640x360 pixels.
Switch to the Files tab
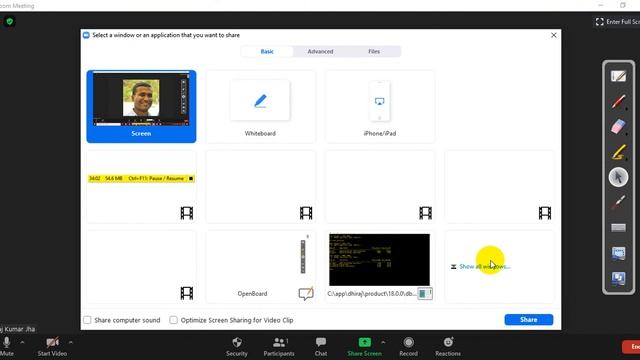374,51
